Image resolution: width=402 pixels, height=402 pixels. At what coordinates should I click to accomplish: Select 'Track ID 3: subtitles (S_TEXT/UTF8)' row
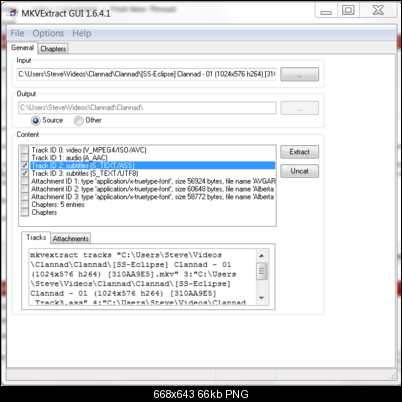[x=85, y=173]
